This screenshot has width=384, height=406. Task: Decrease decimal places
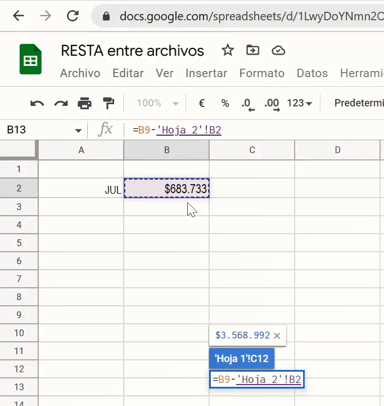(x=248, y=104)
